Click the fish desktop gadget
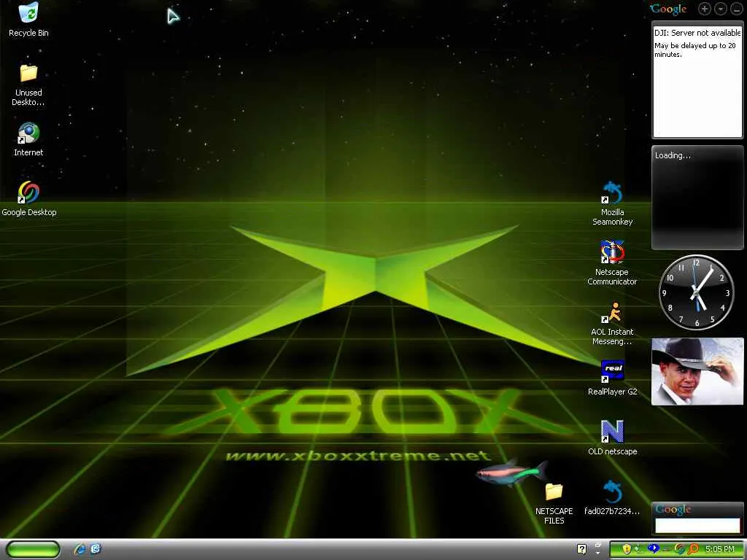The width and height of the screenshot is (747, 560). pyautogui.click(x=511, y=472)
